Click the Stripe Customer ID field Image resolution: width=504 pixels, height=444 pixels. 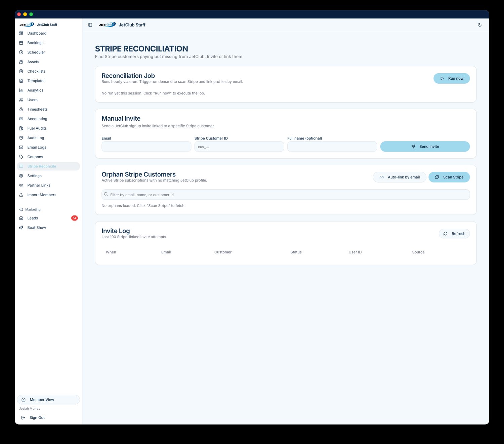coord(239,147)
